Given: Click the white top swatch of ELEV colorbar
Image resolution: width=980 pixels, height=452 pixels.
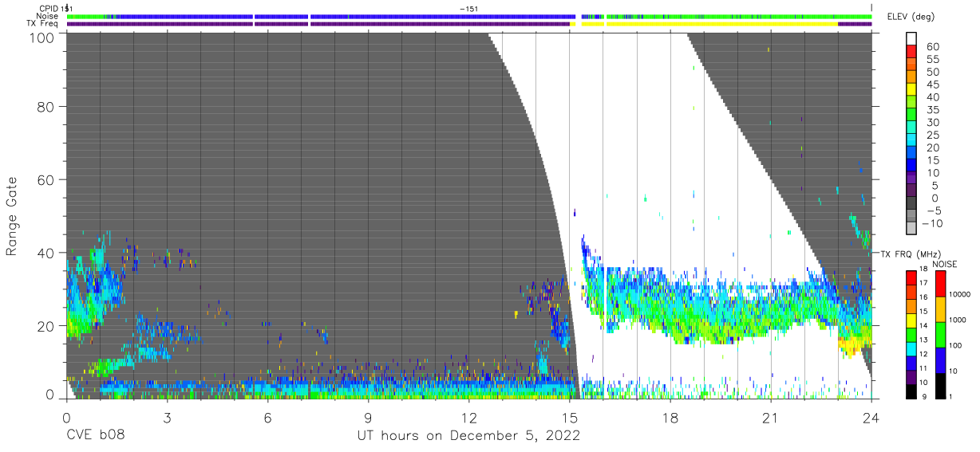Looking at the screenshot, I should pos(911,37).
